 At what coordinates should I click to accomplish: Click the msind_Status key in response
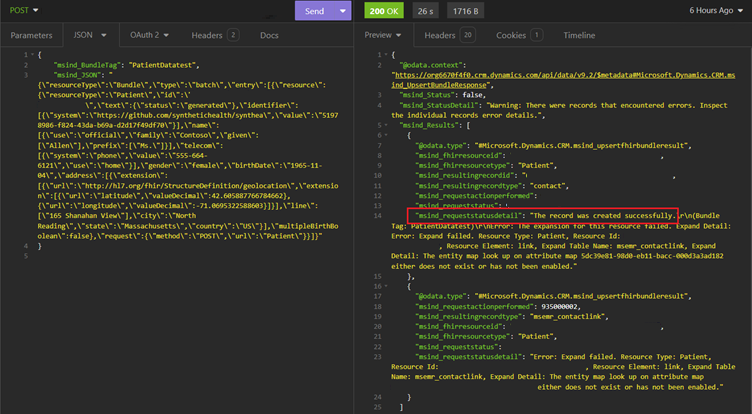coord(426,95)
